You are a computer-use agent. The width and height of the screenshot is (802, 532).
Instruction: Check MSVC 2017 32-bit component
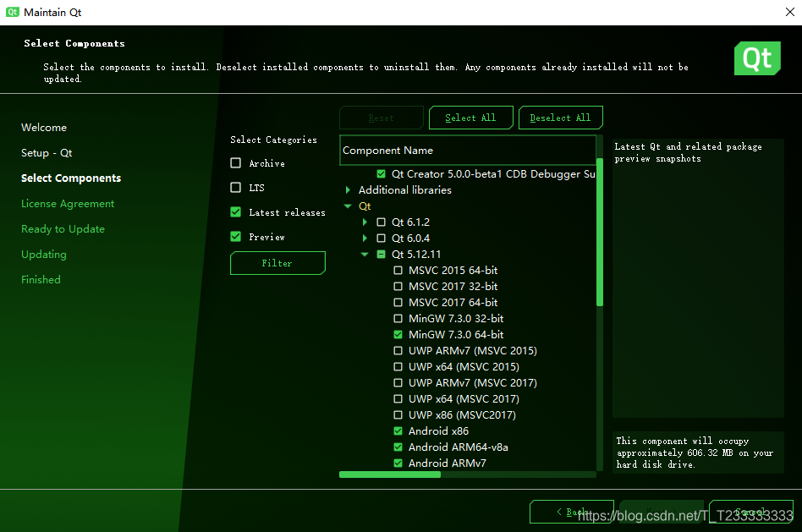click(398, 287)
